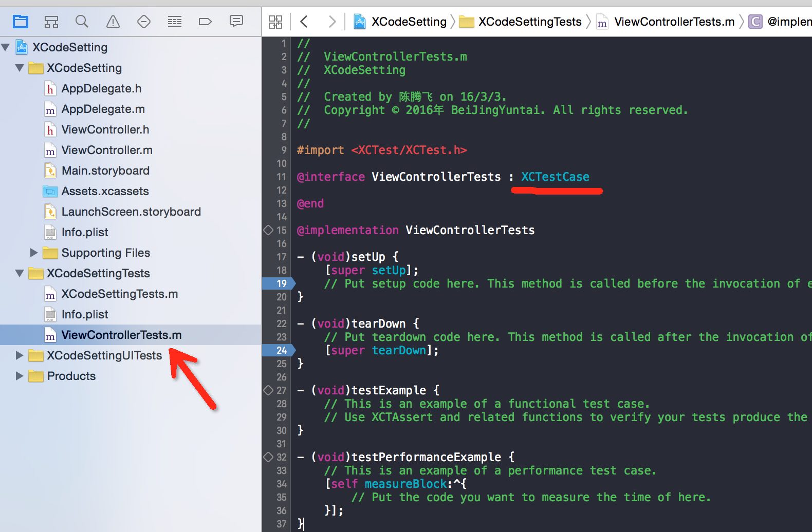The image size is (812, 532).
Task: Select ViewControllerTests.m in the navigator
Action: coord(121,335)
